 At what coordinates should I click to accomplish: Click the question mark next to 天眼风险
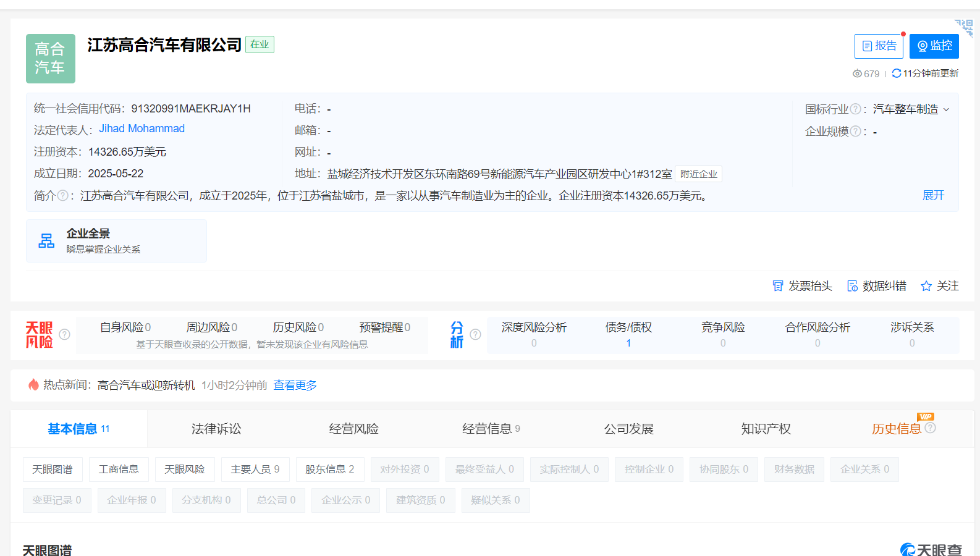pyautogui.click(x=64, y=334)
